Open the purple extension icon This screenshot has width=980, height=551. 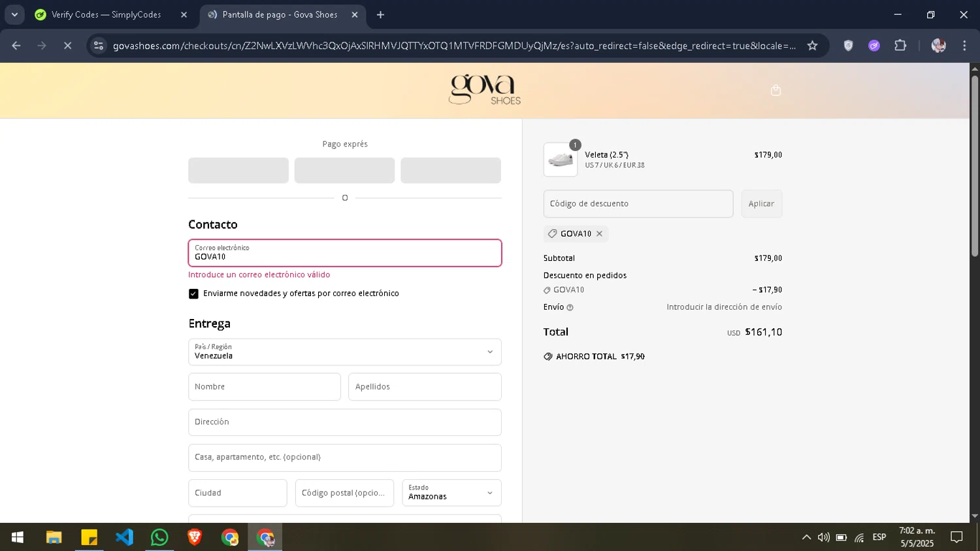coord(874,46)
